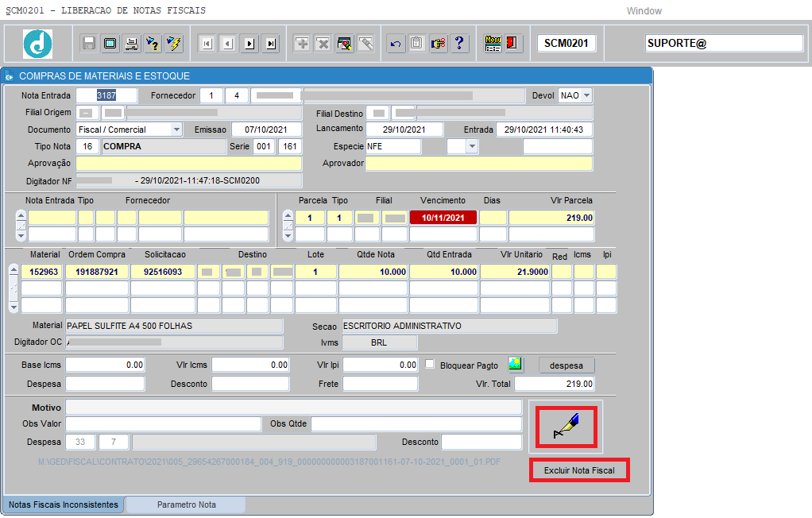
Task: Click the pointing hand toolbar icon
Action: point(438,44)
